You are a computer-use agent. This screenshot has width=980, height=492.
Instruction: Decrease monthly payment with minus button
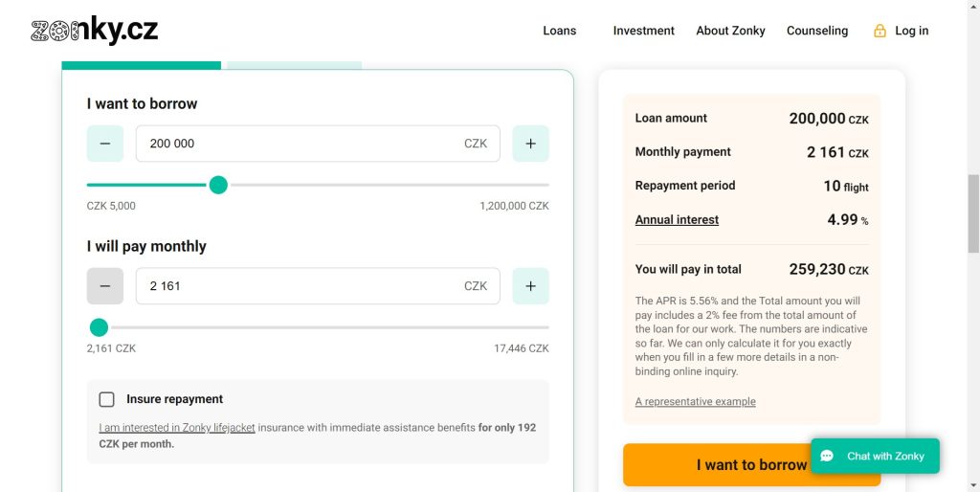coord(105,286)
